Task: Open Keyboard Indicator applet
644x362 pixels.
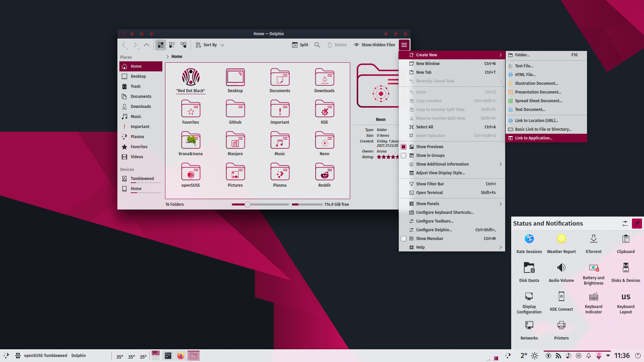Action: (x=594, y=303)
